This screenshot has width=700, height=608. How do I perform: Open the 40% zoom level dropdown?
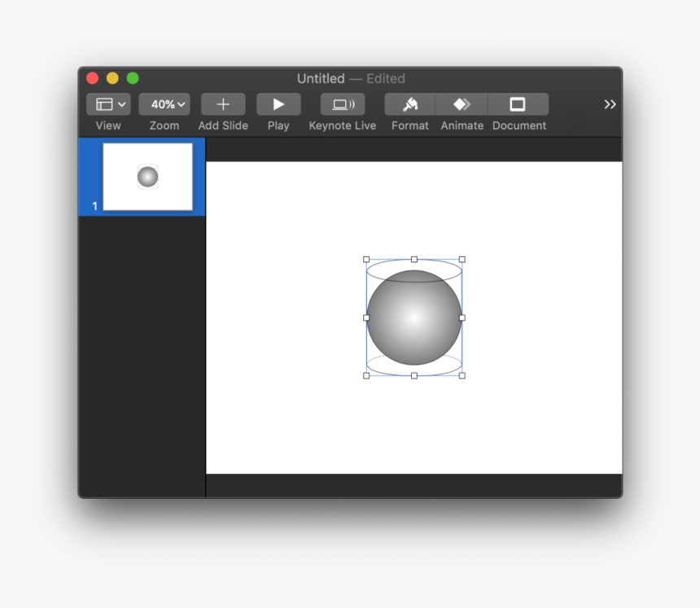tap(164, 103)
